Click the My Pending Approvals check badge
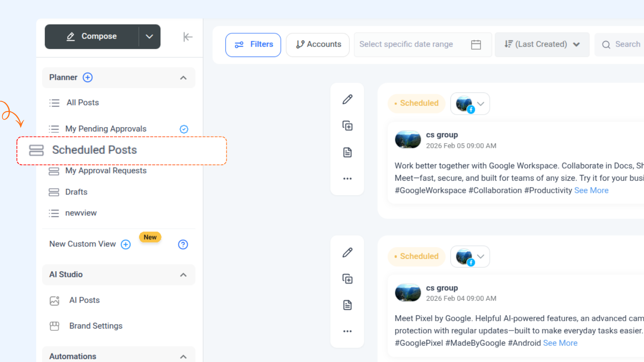The width and height of the screenshot is (644, 362). [x=184, y=129]
